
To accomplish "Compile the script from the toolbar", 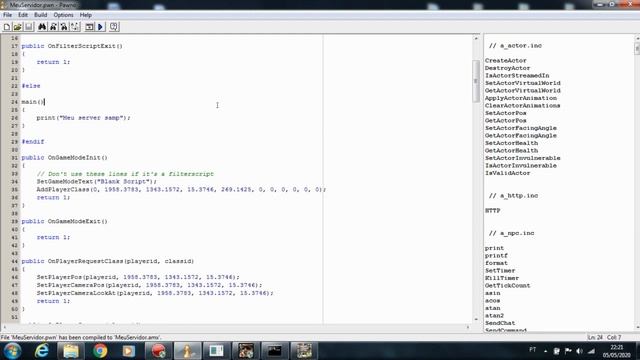I will coord(89,27).
